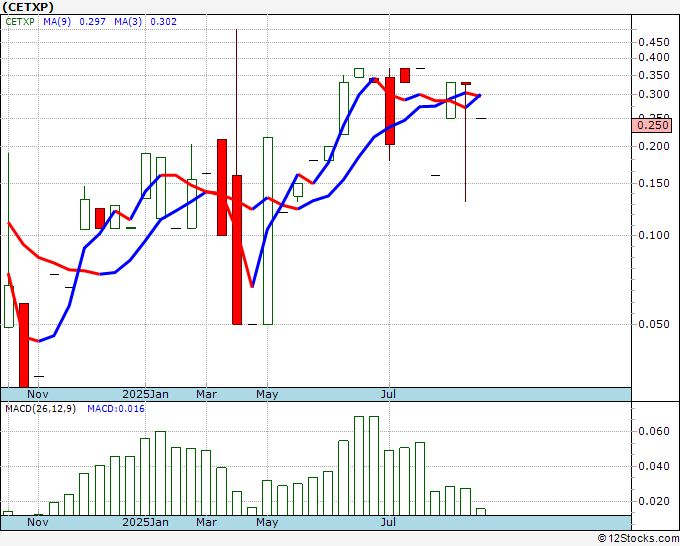Click the 0.040 MACD axis label
Viewport: 680px width, 546px height.
tap(654, 466)
